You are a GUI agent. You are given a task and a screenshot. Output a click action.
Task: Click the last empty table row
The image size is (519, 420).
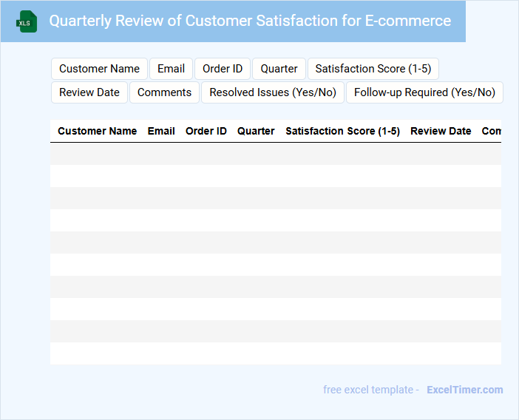(275, 353)
